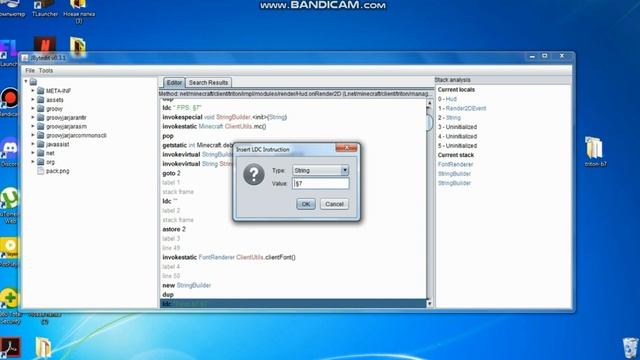Open the Recycle Bin on desktop
The height and width of the screenshot is (360, 640).
pyautogui.click(x=630, y=348)
